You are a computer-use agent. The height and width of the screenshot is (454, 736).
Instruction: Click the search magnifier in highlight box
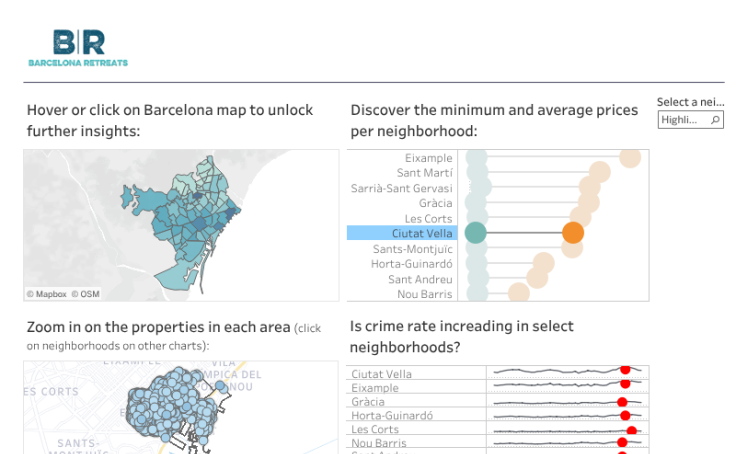[715, 120]
